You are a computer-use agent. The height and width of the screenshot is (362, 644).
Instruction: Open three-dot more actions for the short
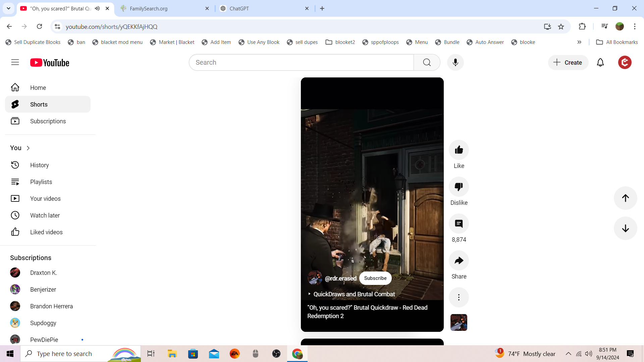(459, 297)
